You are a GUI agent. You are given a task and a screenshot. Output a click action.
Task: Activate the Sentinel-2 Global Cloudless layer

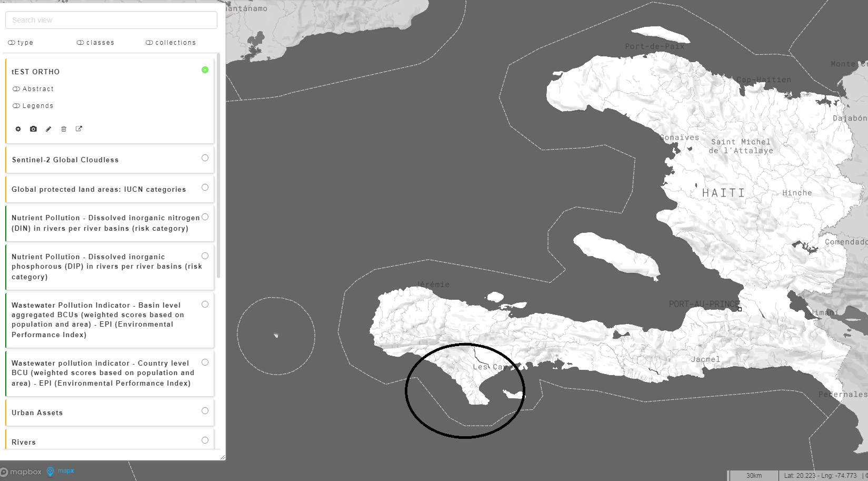pyautogui.click(x=205, y=158)
